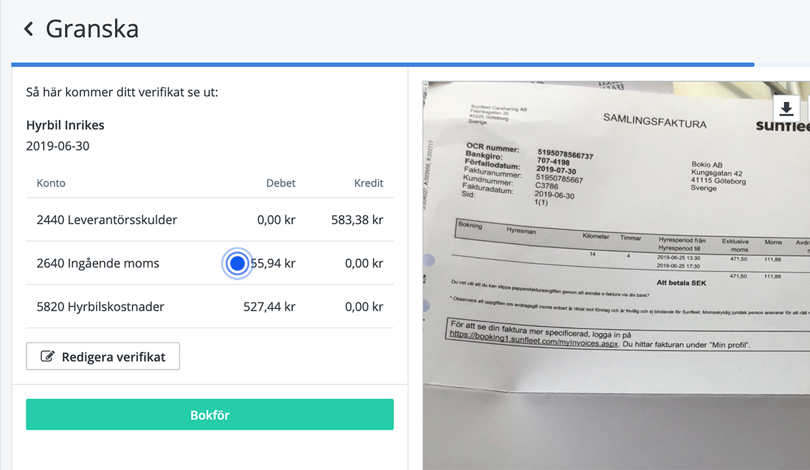Download the invoice image
The width and height of the screenshot is (810, 470).
point(787,110)
